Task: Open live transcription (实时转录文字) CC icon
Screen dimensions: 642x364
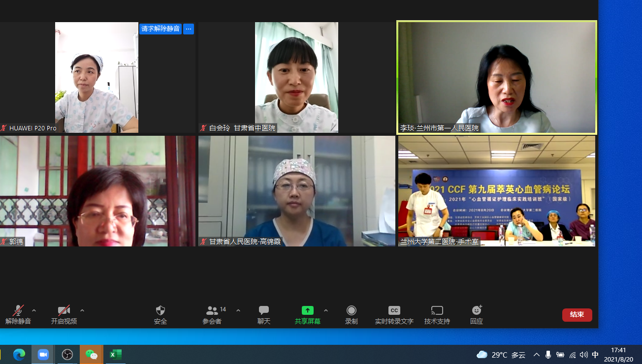Action: (x=394, y=311)
